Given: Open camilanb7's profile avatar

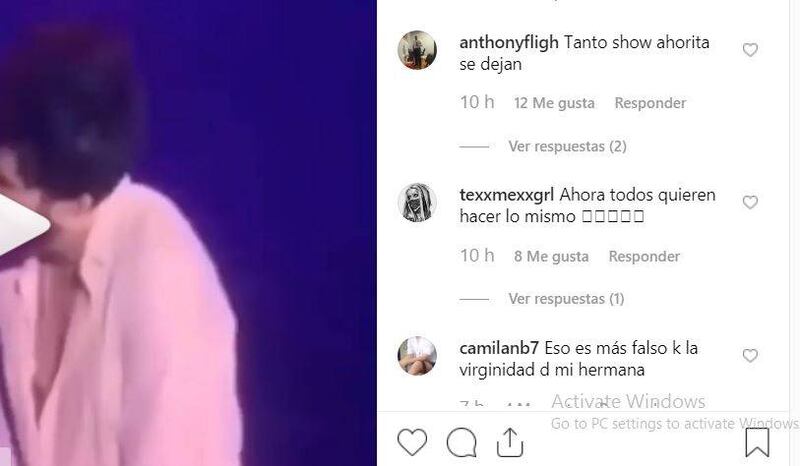Looking at the screenshot, I should coord(417,356).
